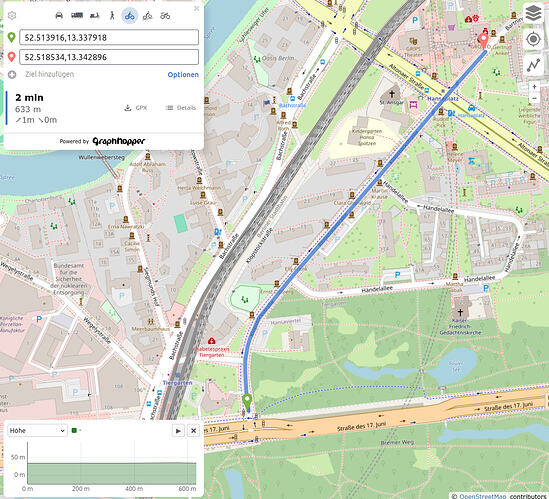Viewport: 549px width, 499px height.
Task: Show route Details instructions
Action: pyautogui.click(x=181, y=108)
